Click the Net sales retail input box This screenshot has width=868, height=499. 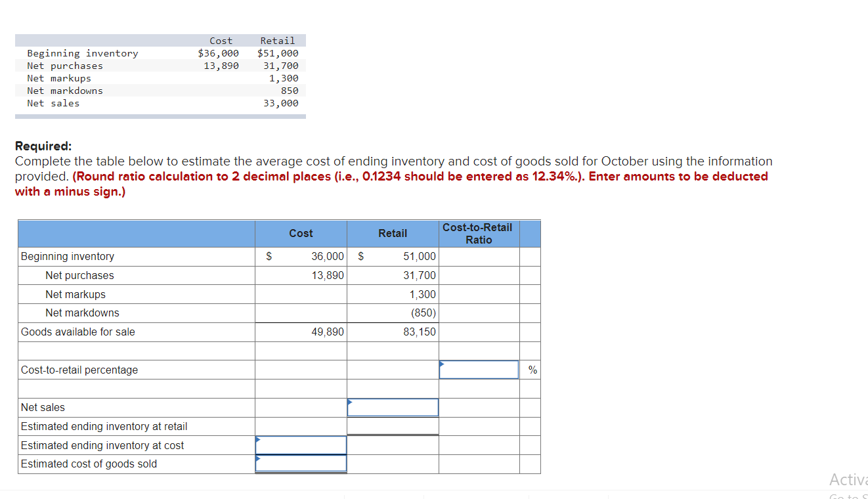coord(393,407)
